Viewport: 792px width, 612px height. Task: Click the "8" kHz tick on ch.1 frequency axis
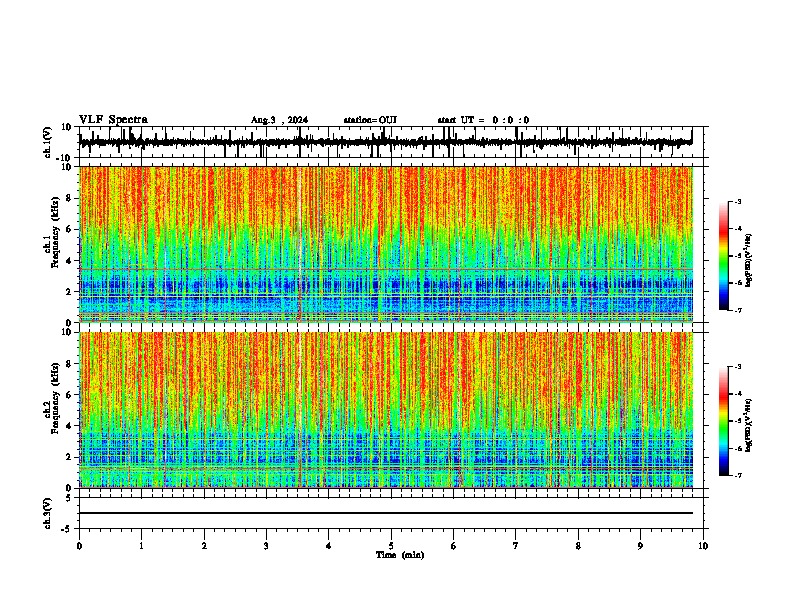69,198
